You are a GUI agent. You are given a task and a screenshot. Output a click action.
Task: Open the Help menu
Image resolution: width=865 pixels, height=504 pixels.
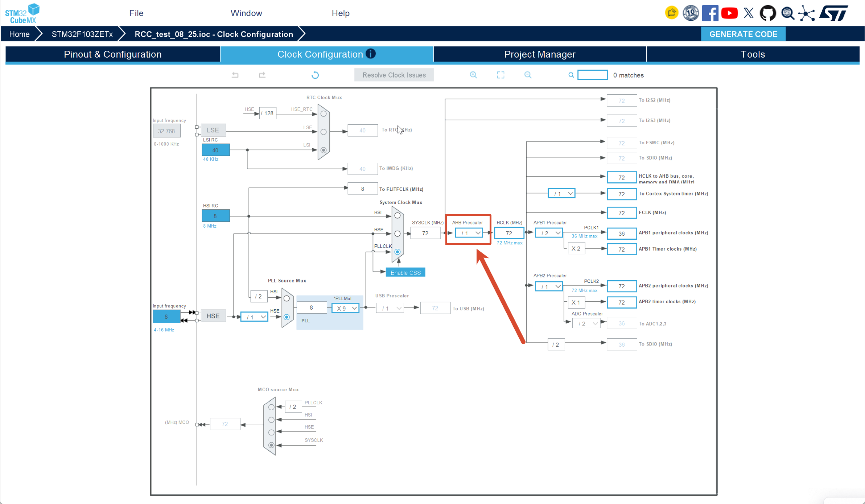pyautogui.click(x=341, y=13)
